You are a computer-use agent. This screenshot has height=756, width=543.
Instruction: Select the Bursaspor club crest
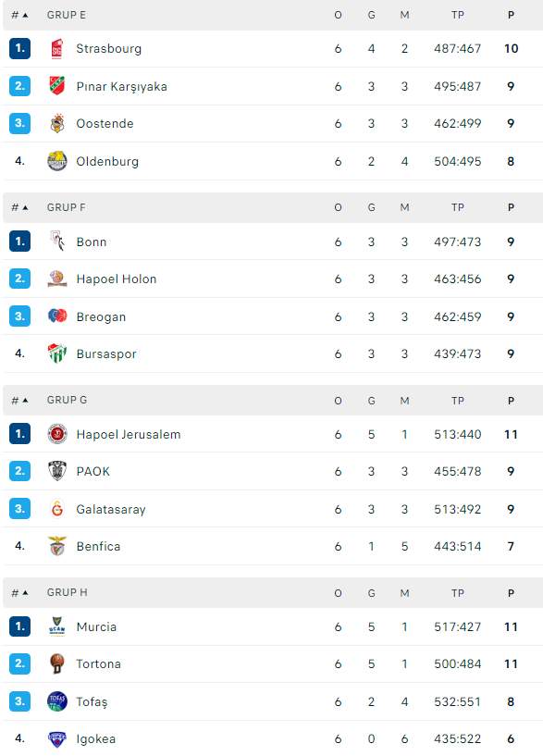56,353
